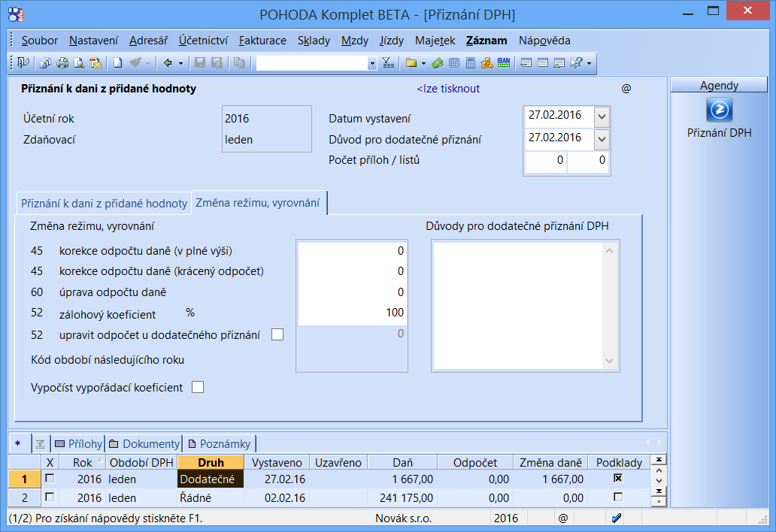Open the Datum vystavení date dropdown
Image resolution: width=776 pixels, height=532 pixels.
click(602, 117)
